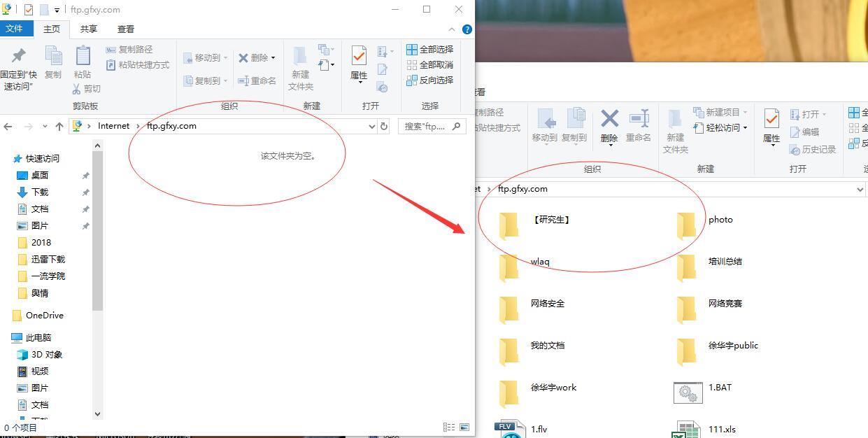Switch to details view in status bar
The image size is (868, 438).
448,427
